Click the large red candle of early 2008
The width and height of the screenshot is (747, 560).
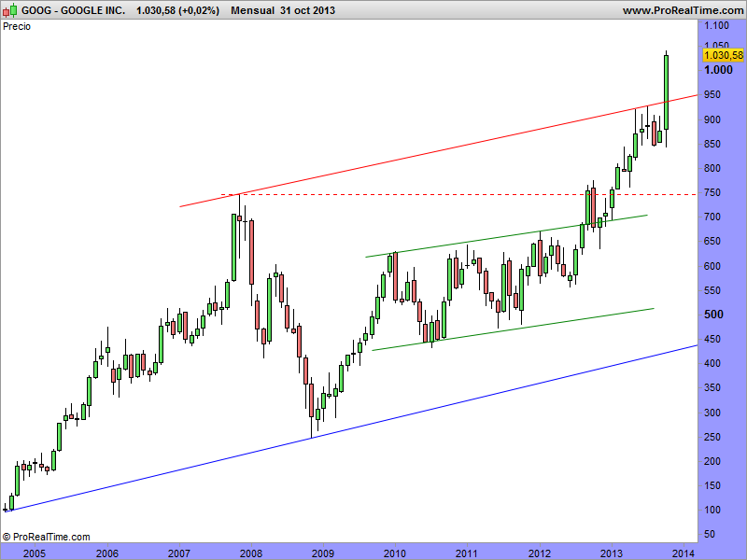click(x=251, y=252)
